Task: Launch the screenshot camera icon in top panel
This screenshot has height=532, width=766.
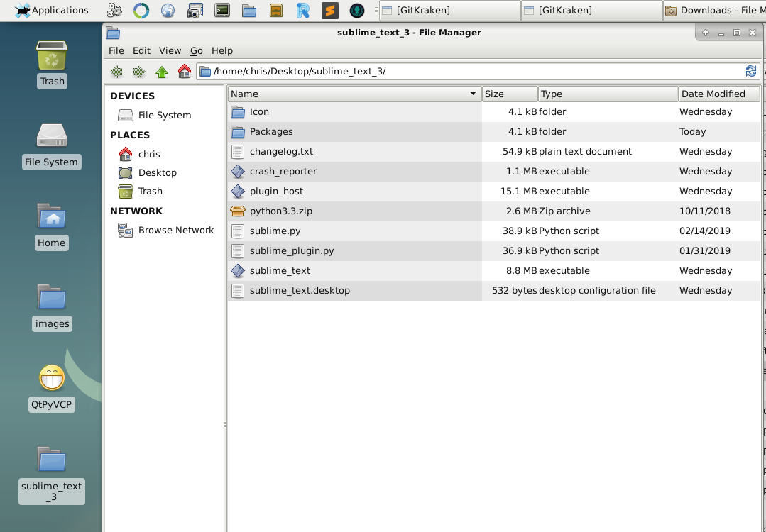Action: pos(195,10)
